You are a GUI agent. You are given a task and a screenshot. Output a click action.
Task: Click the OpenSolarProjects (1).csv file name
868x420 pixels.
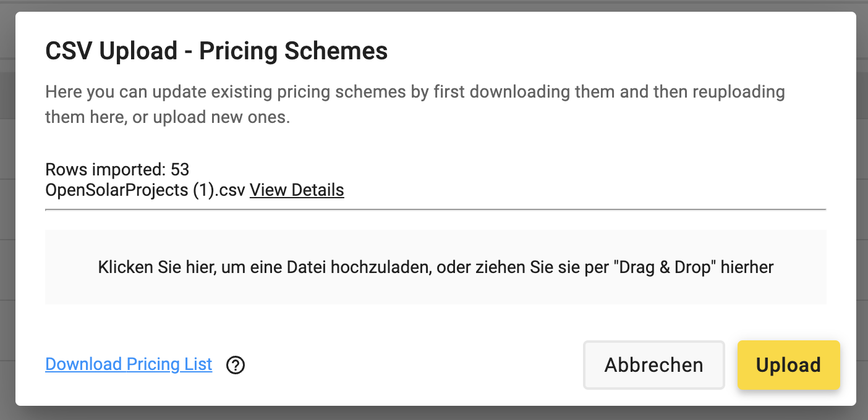[x=145, y=190]
